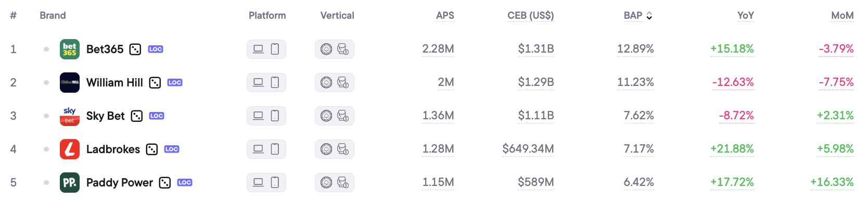This screenshot has height=200, width=868.
Task: Click the YoY column header
Action: tap(745, 16)
